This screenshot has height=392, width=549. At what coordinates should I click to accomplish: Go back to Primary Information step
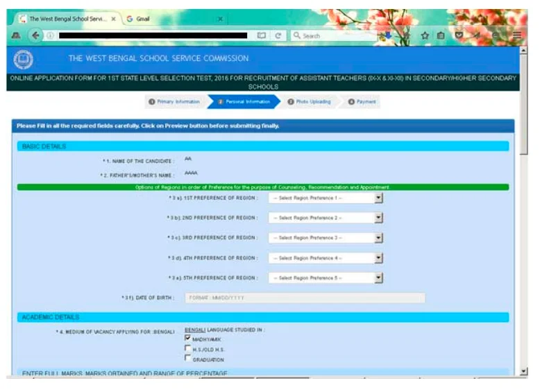click(174, 102)
